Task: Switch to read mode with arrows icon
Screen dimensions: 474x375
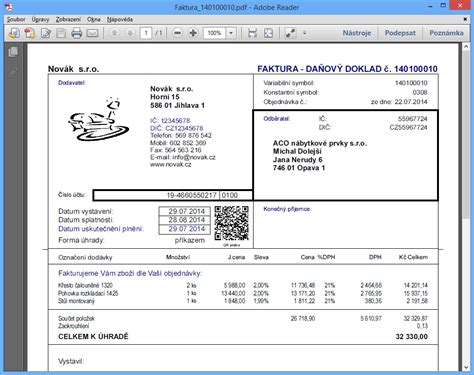Action: pyautogui.click(x=290, y=33)
